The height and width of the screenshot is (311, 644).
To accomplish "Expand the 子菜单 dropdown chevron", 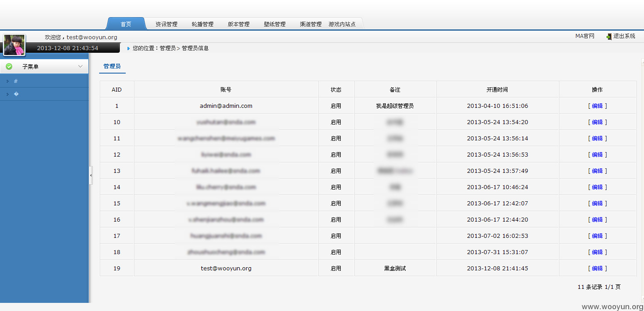I will click(81, 66).
